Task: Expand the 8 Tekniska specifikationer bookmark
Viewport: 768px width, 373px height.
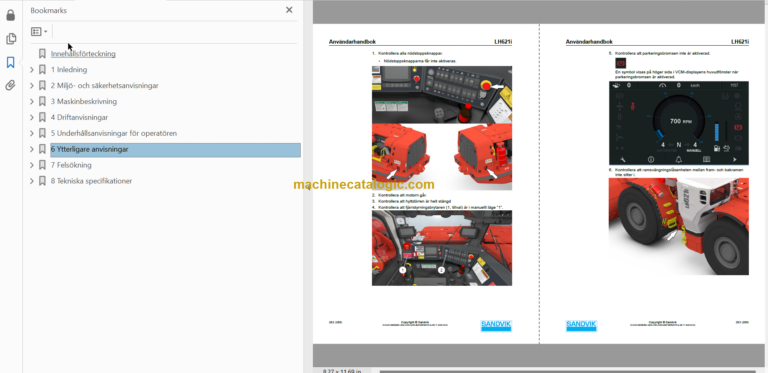Action: 32,181
